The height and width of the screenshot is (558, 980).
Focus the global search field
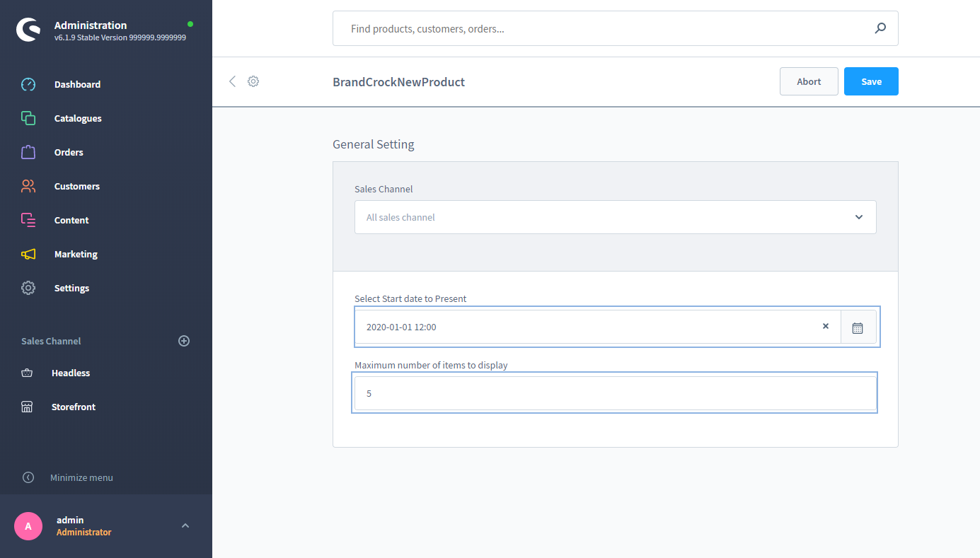point(616,28)
